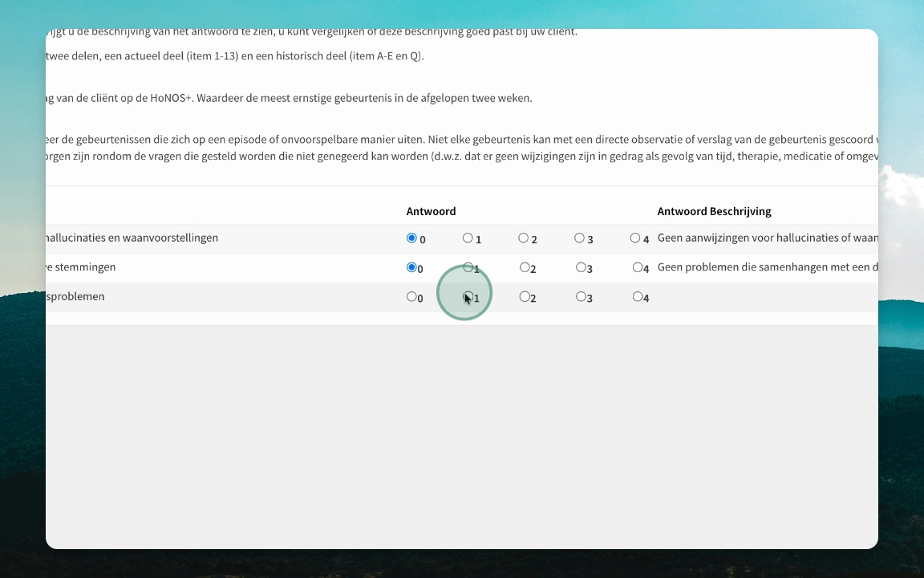Click the line mentioning 'therapie, medicatie'
924x578 pixels.
pyautogui.click(x=462, y=157)
